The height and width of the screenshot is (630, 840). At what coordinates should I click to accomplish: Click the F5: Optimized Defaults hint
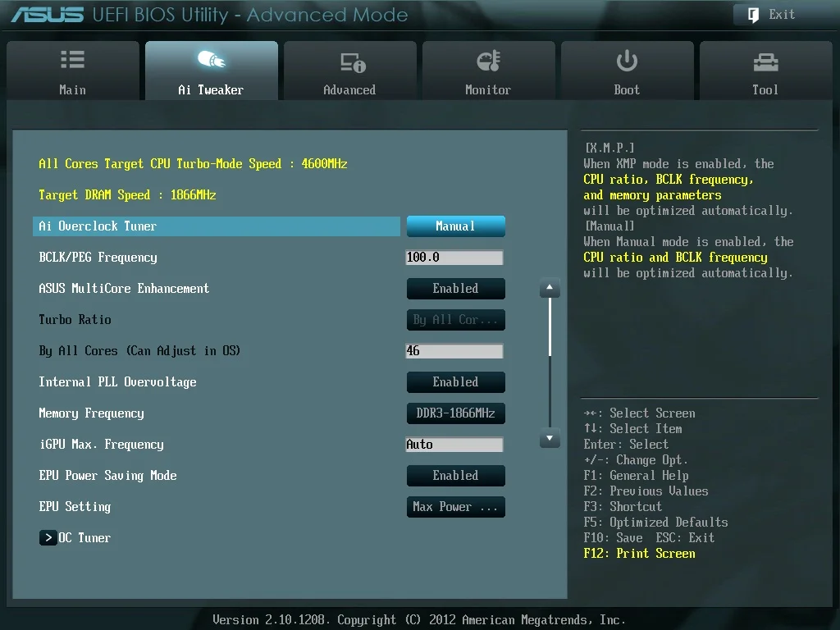coord(655,523)
